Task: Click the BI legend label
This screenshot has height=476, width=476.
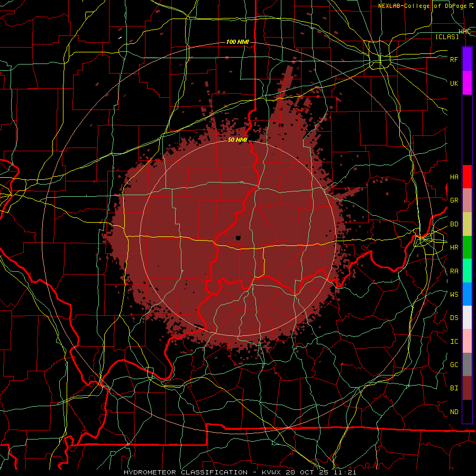Action: point(454,388)
